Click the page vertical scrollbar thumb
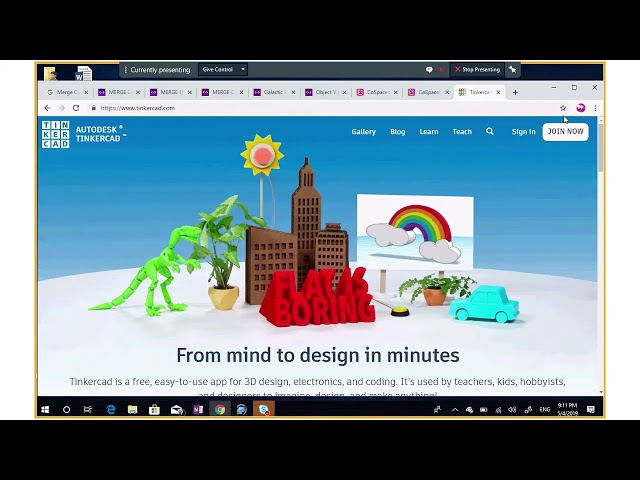This screenshot has height=480, width=640. (x=601, y=147)
